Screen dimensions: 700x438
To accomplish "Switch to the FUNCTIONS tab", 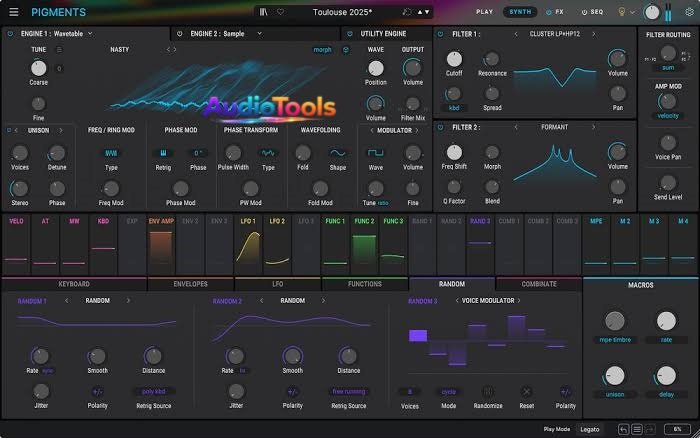I will coord(365,284).
